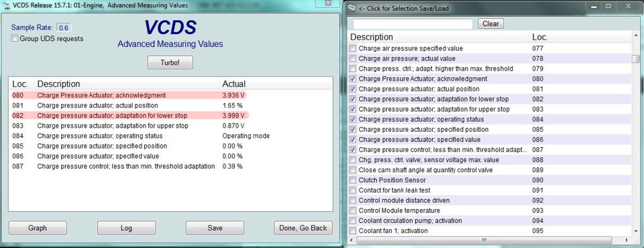This screenshot has width=644, height=248.
Task: Close the VCDS Advanced Measuring Values window
Action: pyautogui.click(x=328, y=3)
